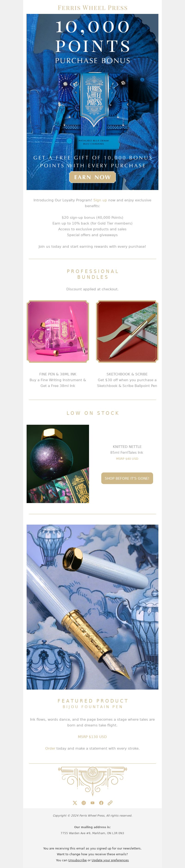Click the Knitted Nettle ink bottle image
This screenshot has width=185, height=868.
pos(58,464)
